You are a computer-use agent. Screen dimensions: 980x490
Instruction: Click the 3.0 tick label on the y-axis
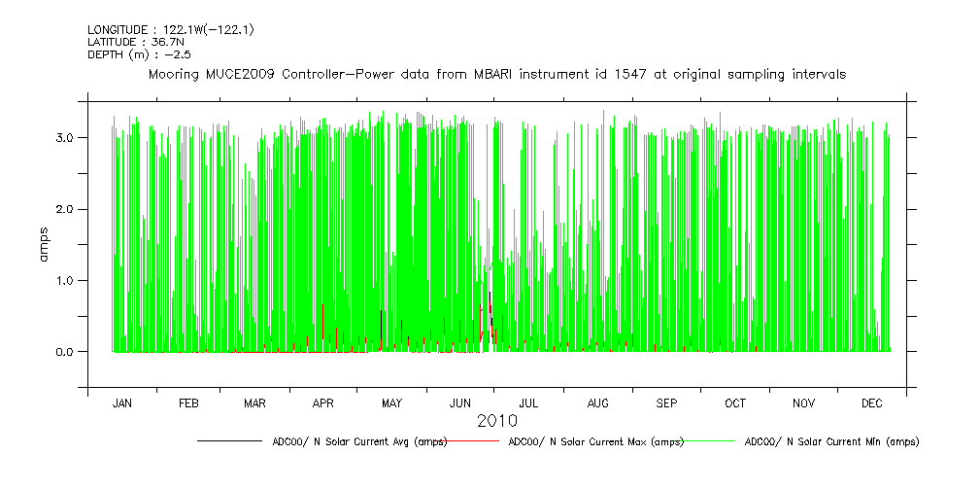(x=66, y=138)
